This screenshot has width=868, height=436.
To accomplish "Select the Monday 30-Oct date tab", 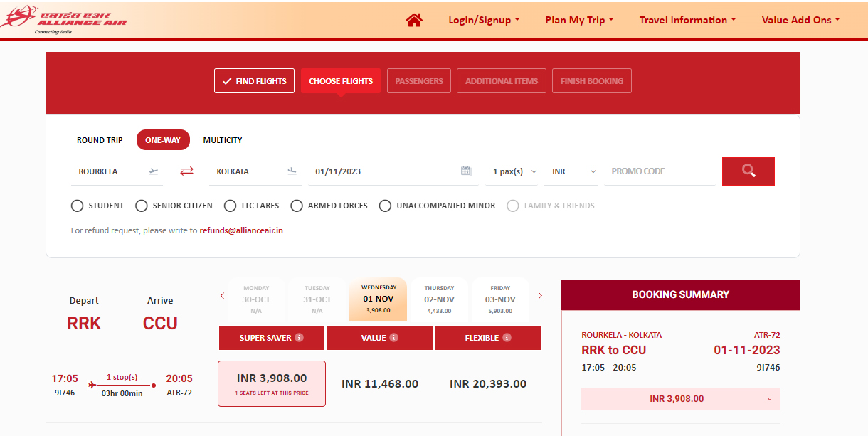I will point(256,299).
